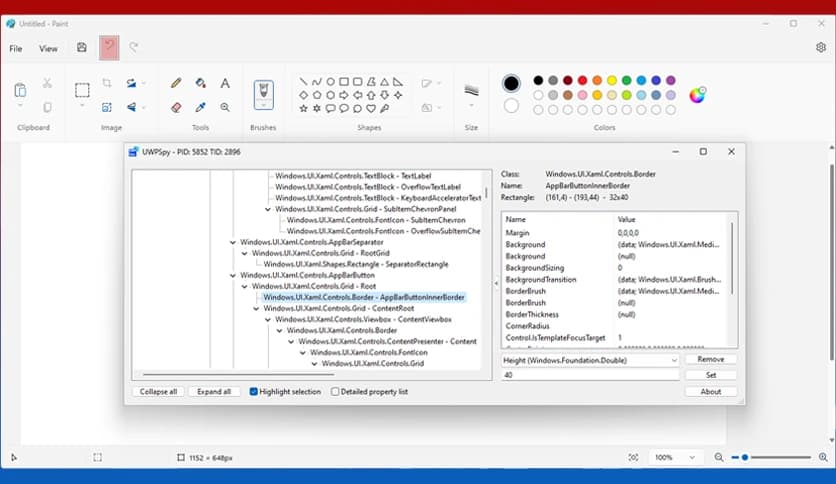Pick the Line shape

tap(303, 82)
